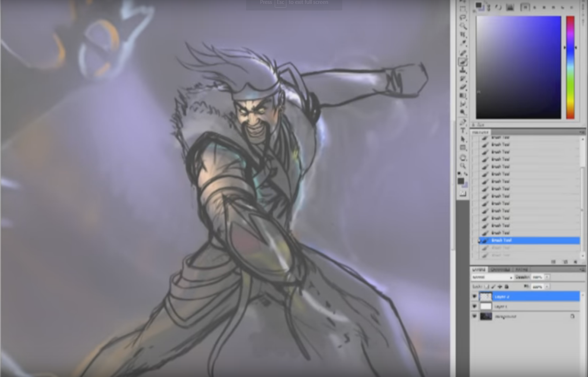
Task: Select the Type tool
Action: click(x=463, y=131)
